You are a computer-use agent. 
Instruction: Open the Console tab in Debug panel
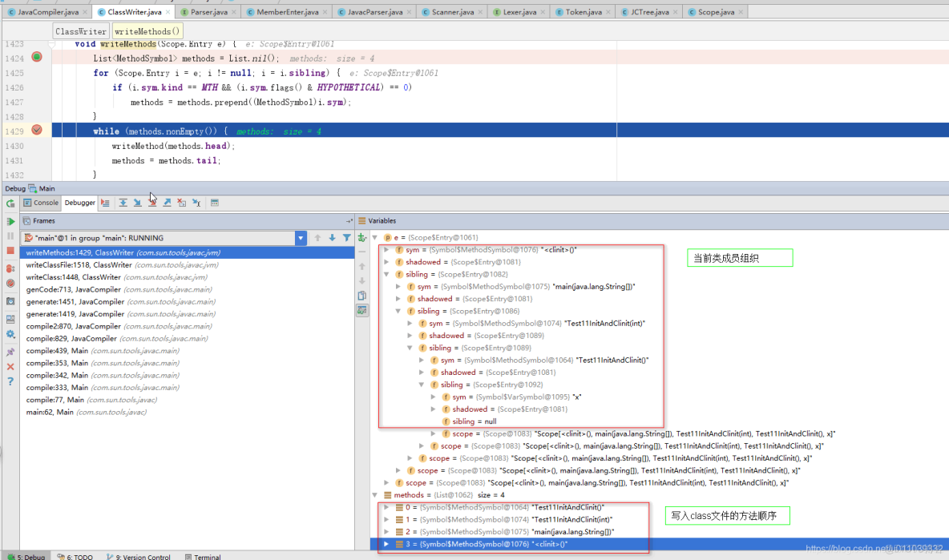point(40,203)
